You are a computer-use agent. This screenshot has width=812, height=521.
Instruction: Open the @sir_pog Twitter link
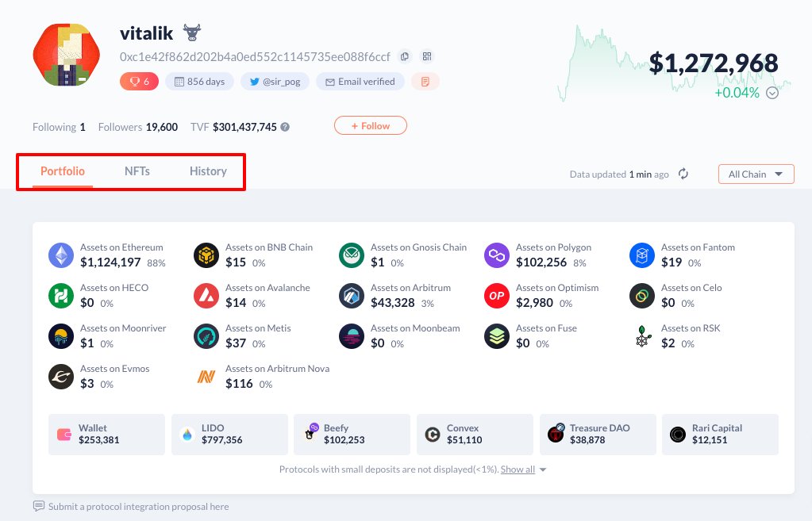point(275,81)
